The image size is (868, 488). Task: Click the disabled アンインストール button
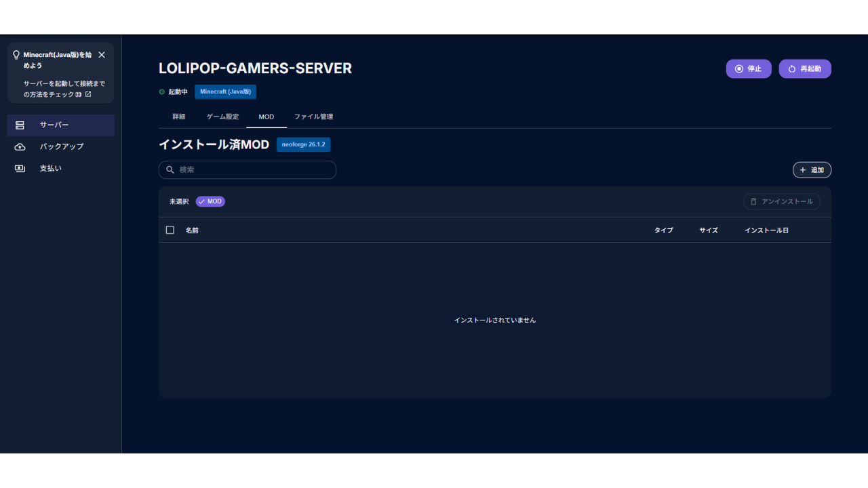click(x=782, y=201)
